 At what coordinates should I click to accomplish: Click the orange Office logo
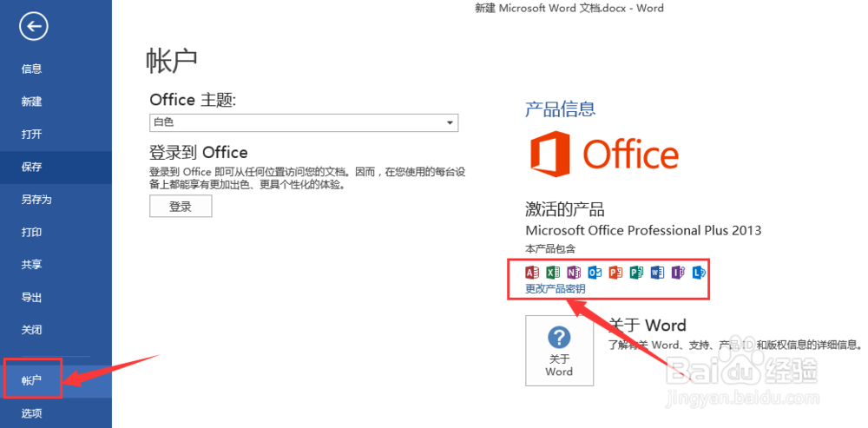click(603, 152)
